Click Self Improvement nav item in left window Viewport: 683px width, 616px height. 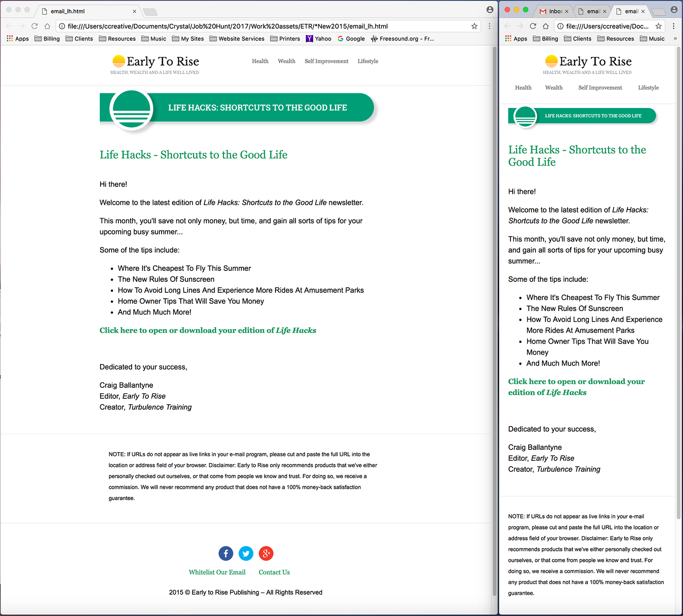click(326, 61)
